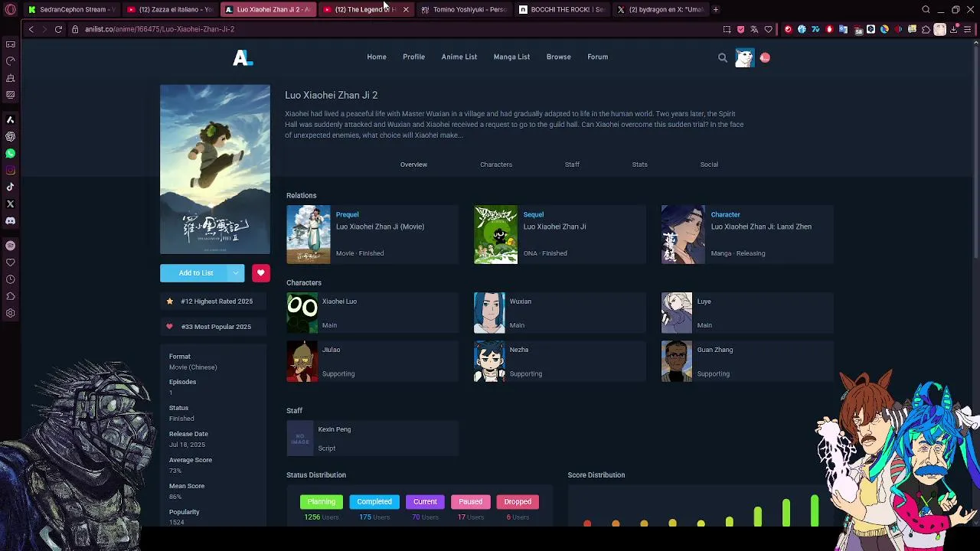Open extensions cube icon in sidebar
The width and height of the screenshot is (980, 551).
[x=10, y=296]
